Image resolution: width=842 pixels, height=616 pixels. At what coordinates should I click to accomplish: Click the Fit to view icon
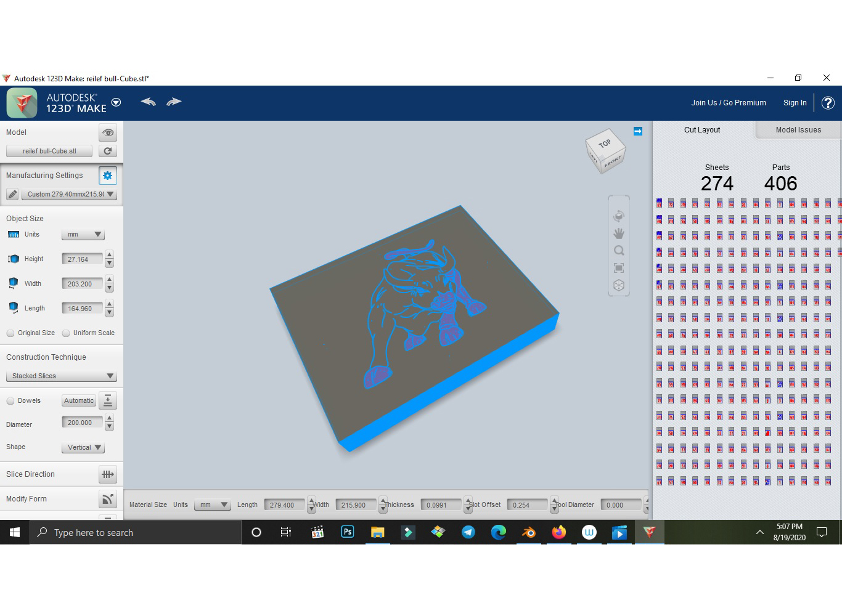pos(619,268)
